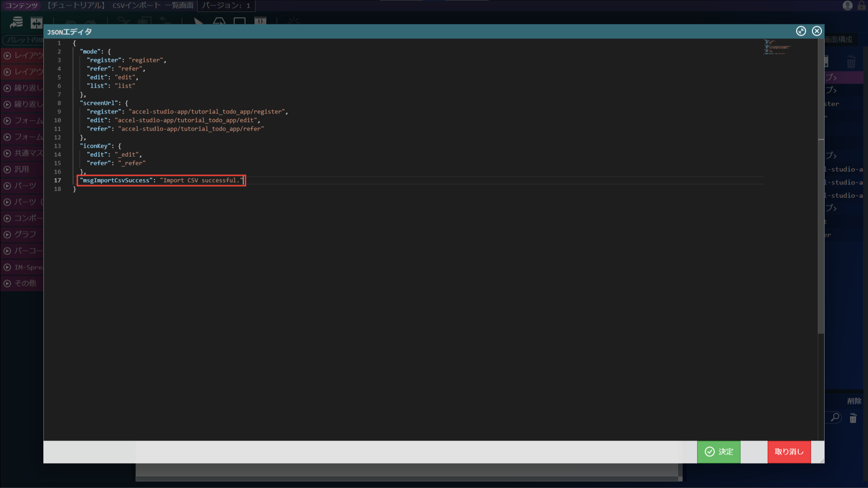This screenshot has width=868, height=488.
Task: Click the 取り消し cancel button
Action: coord(789,451)
